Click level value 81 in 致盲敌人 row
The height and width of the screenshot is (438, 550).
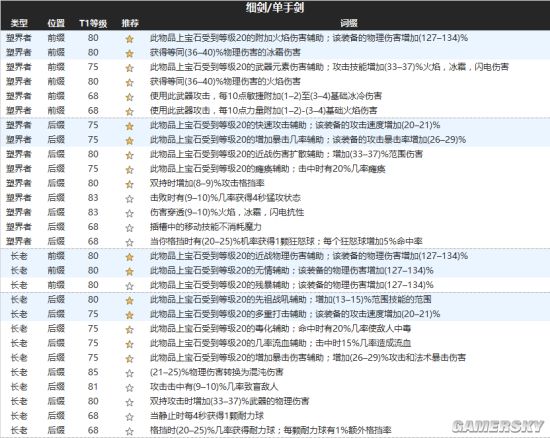[93, 387]
